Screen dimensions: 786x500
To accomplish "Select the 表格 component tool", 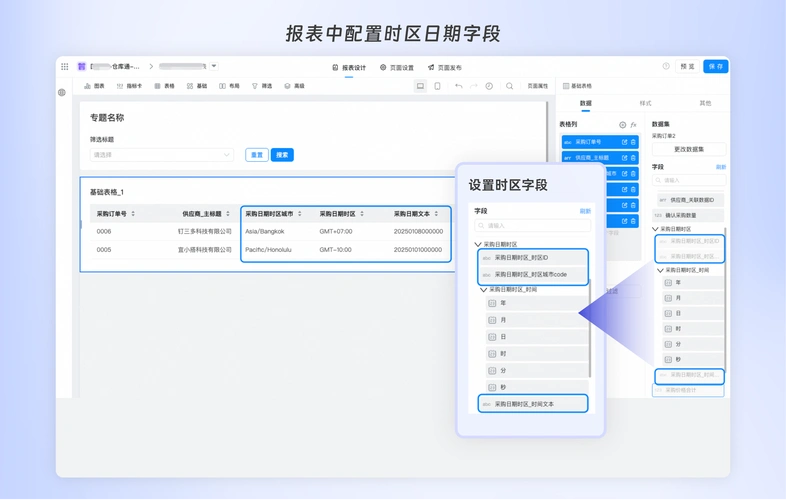I will pyautogui.click(x=164, y=86).
